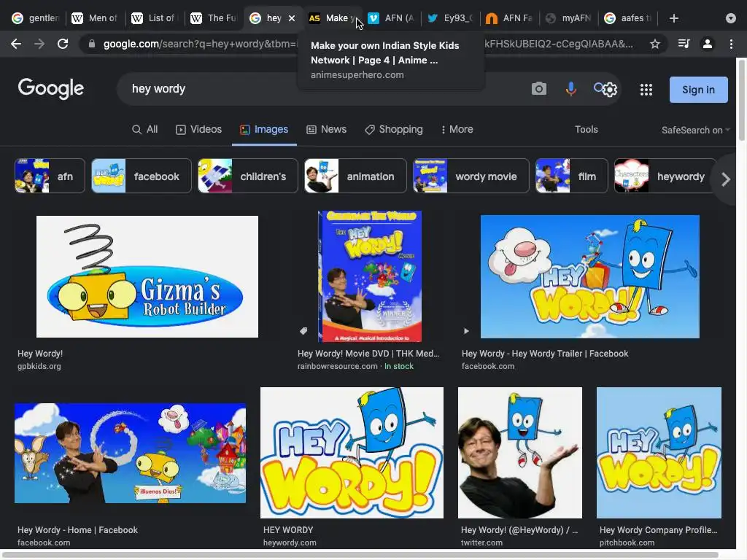Click the browser back arrow
Screen dimensions: 747x560
pyautogui.click(x=16, y=44)
